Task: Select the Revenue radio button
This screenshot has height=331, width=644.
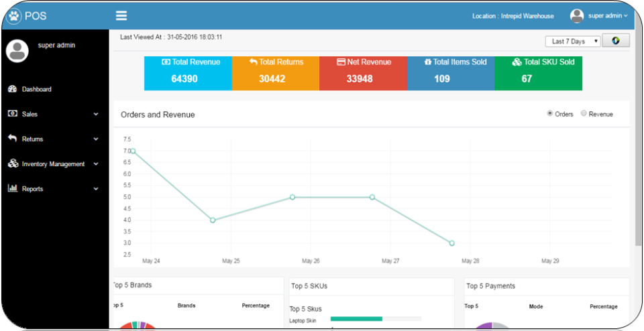Action: (584, 113)
